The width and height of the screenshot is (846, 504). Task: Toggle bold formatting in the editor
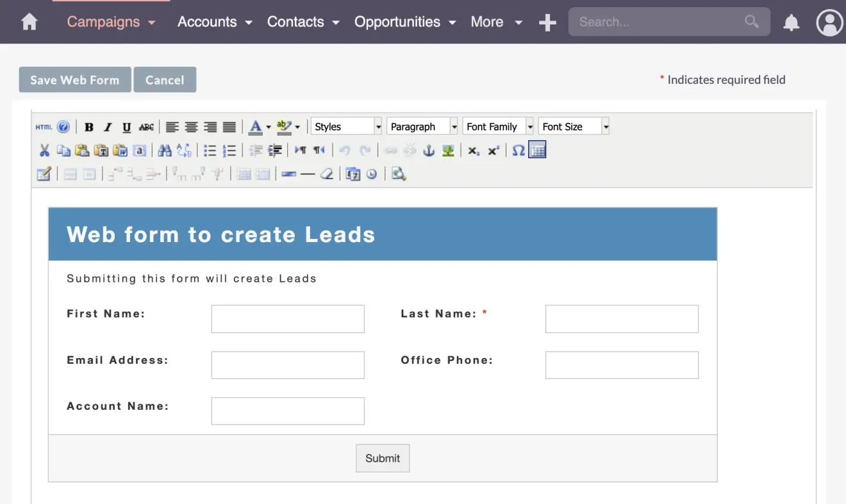[x=89, y=127]
